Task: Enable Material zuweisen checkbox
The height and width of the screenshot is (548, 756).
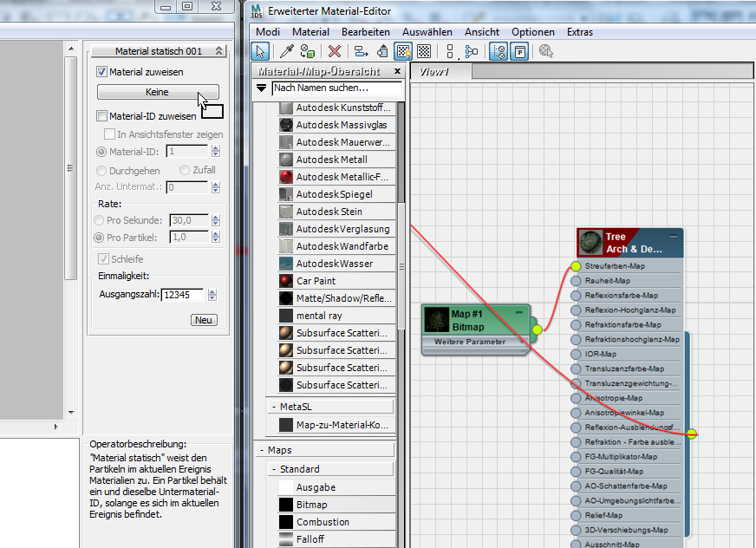Action: click(x=101, y=72)
